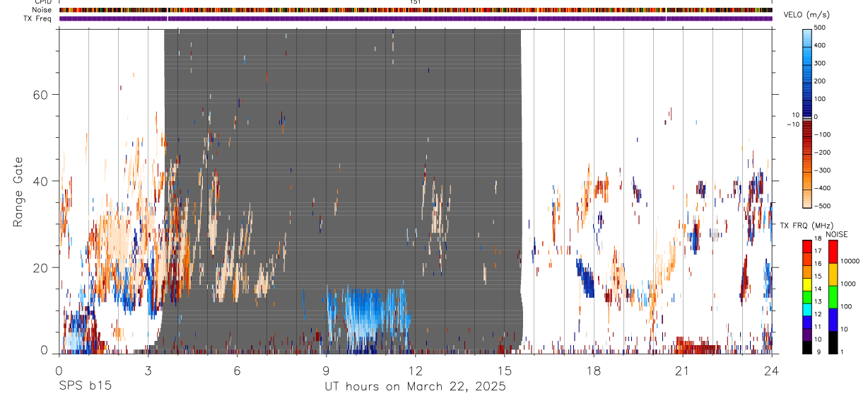Click the 'SPS b15' radar label
This screenshot has height=401, width=868.
click(85, 386)
